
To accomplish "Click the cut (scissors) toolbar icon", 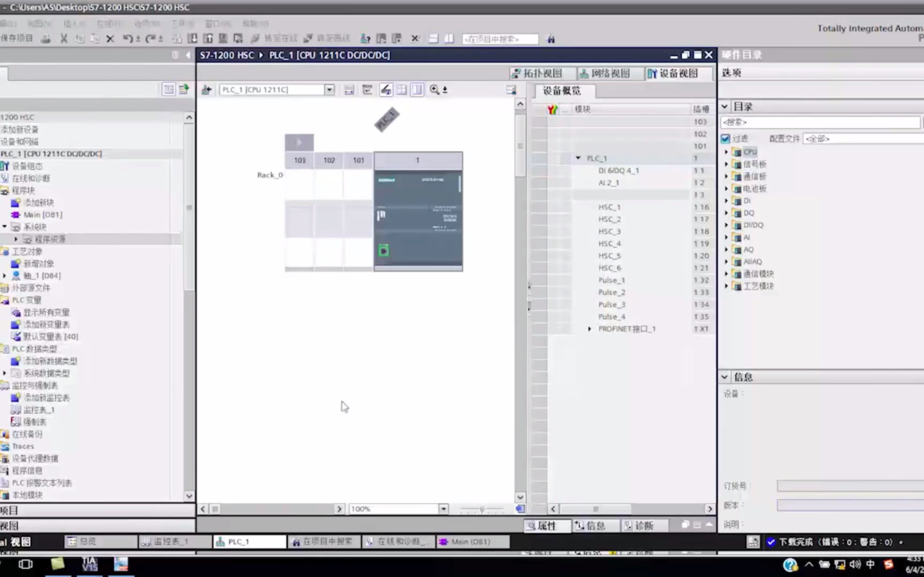I will click(64, 38).
